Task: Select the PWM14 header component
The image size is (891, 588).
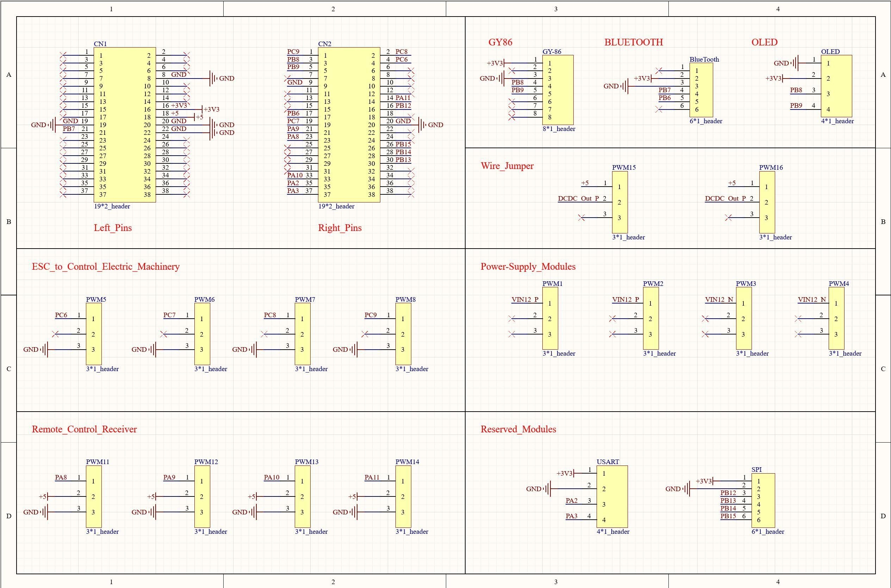Action: [403, 496]
